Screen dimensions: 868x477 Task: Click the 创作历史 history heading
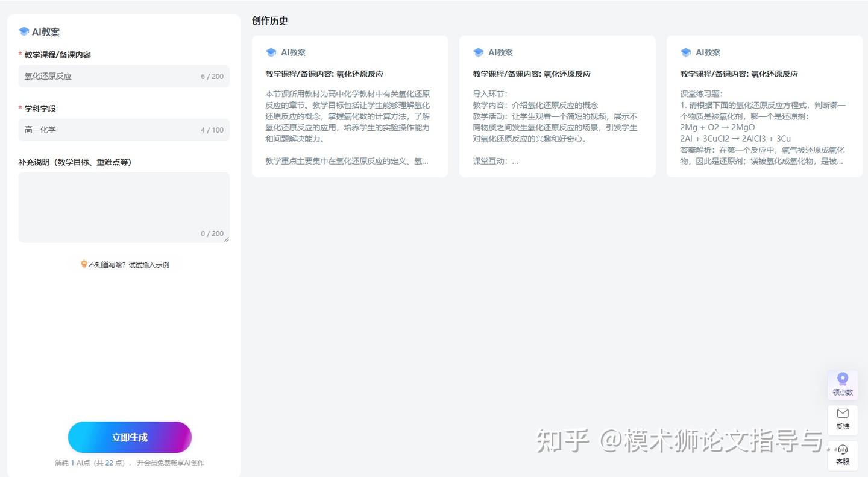pos(269,21)
